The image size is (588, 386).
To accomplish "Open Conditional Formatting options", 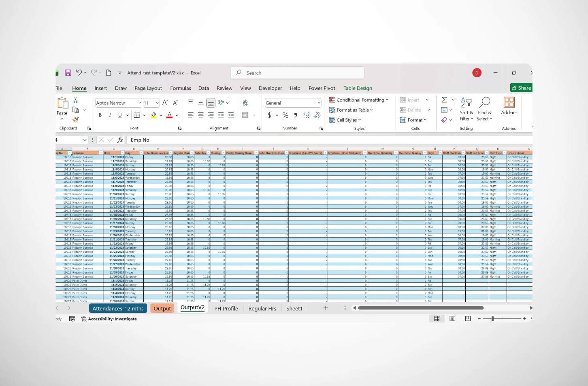I will point(359,100).
